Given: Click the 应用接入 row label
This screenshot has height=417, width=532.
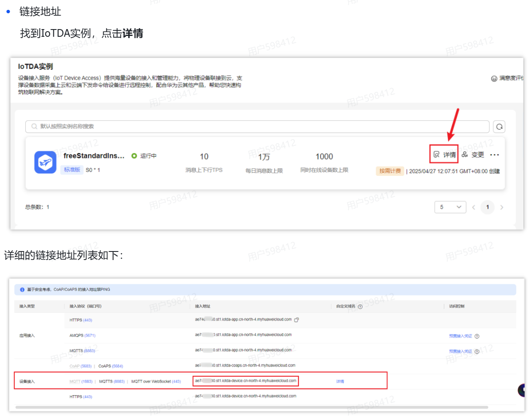Looking at the screenshot, I should pyautogui.click(x=27, y=336).
